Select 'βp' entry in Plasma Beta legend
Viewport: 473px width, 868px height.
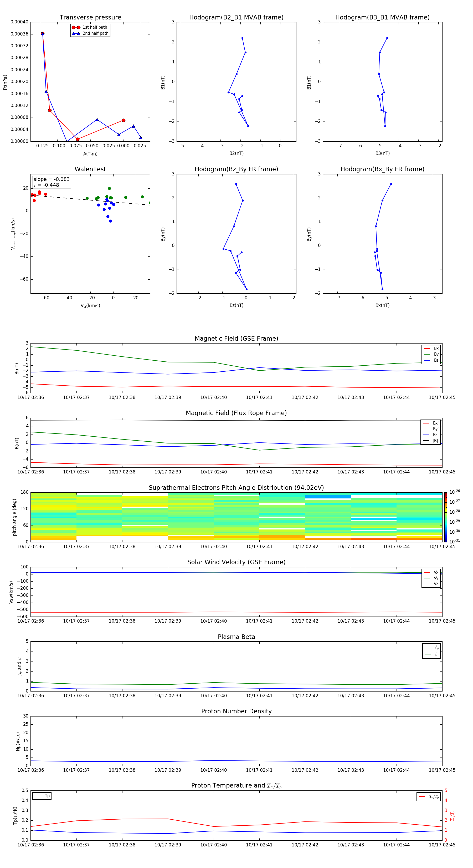[x=431, y=647]
